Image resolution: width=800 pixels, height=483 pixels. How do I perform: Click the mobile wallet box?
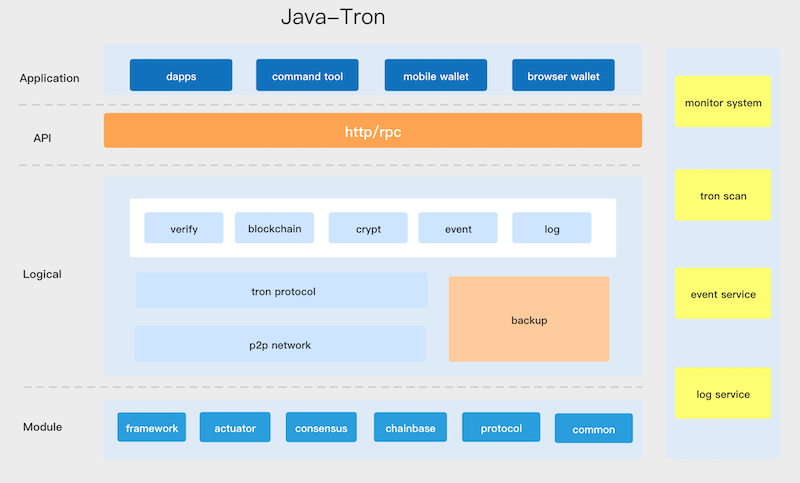[436, 75]
